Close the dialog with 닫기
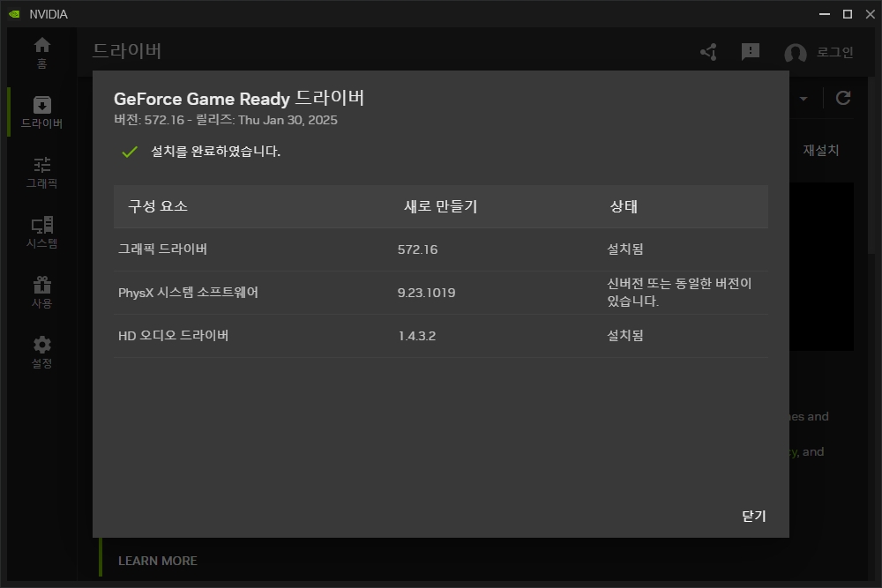 click(754, 516)
